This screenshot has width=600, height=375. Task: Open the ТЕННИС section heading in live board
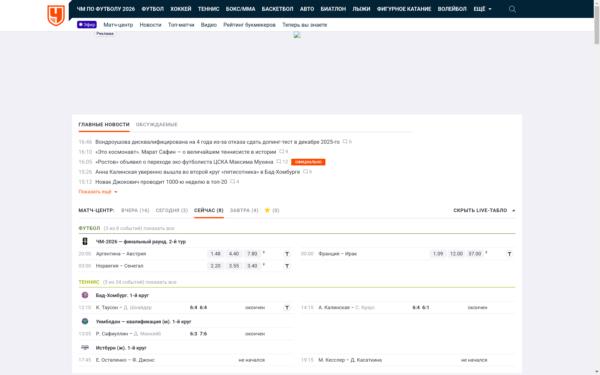(x=89, y=282)
